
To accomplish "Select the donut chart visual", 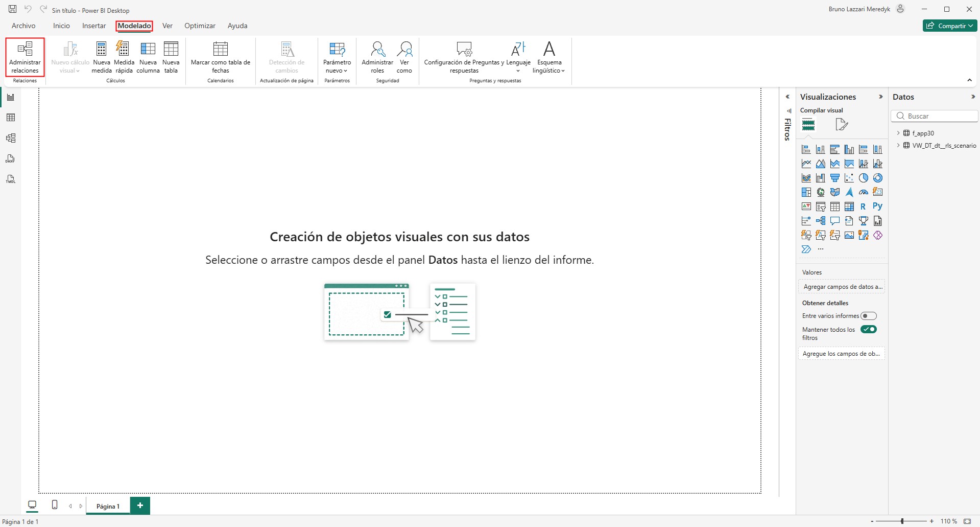I will tap(878, 178).
